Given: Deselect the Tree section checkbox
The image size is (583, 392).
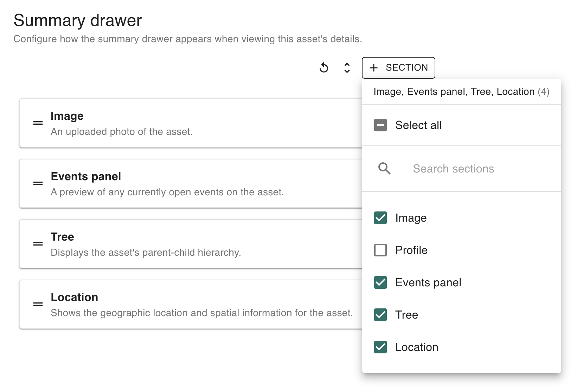Looking at the screenshot, I should (380, 315).
